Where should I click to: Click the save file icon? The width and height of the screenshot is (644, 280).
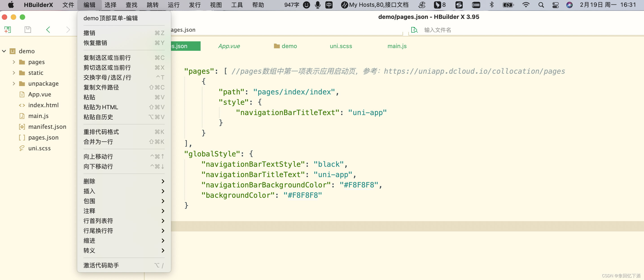pyautogui.click(x=28, y=30)
